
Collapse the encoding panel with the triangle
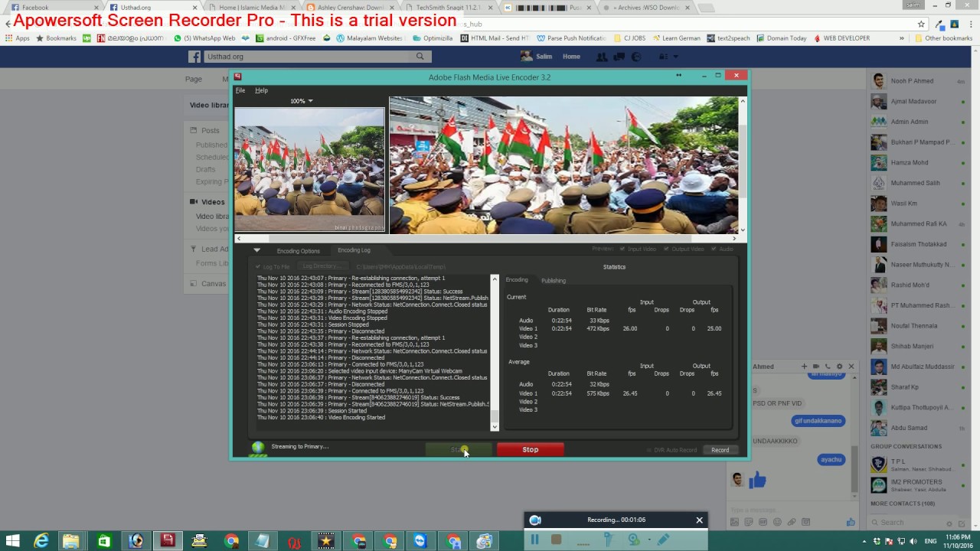256,250
